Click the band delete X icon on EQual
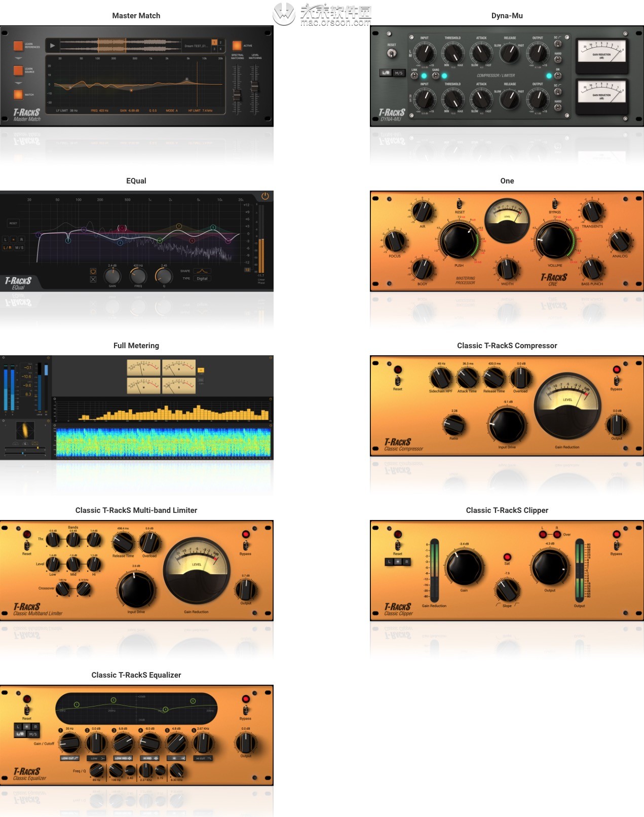Image resolution: width=644 pixels, height=817 pixels. pyautogui.click(x=93, y=279)
